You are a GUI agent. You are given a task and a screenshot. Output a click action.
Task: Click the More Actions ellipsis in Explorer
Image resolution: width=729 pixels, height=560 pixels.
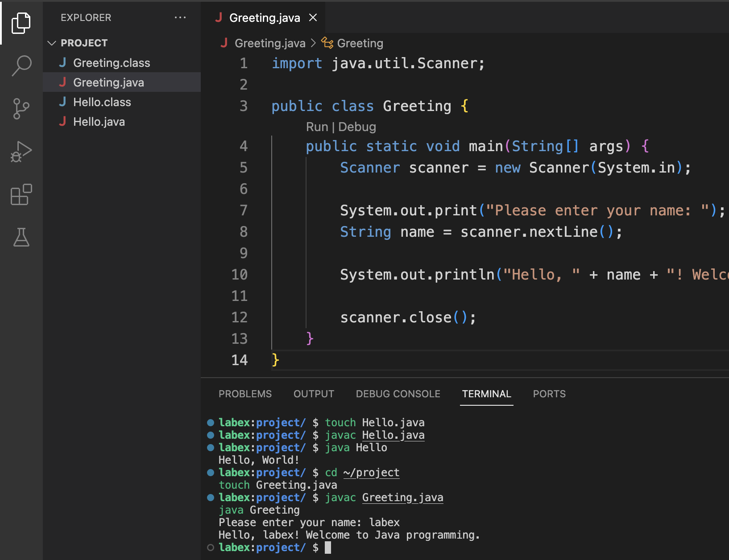[180, 17]
